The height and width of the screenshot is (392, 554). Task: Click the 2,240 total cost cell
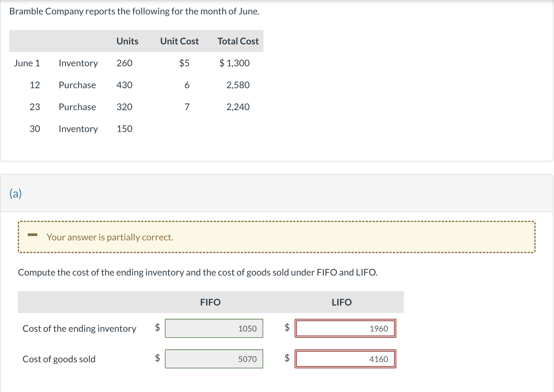tap(238, 107)
